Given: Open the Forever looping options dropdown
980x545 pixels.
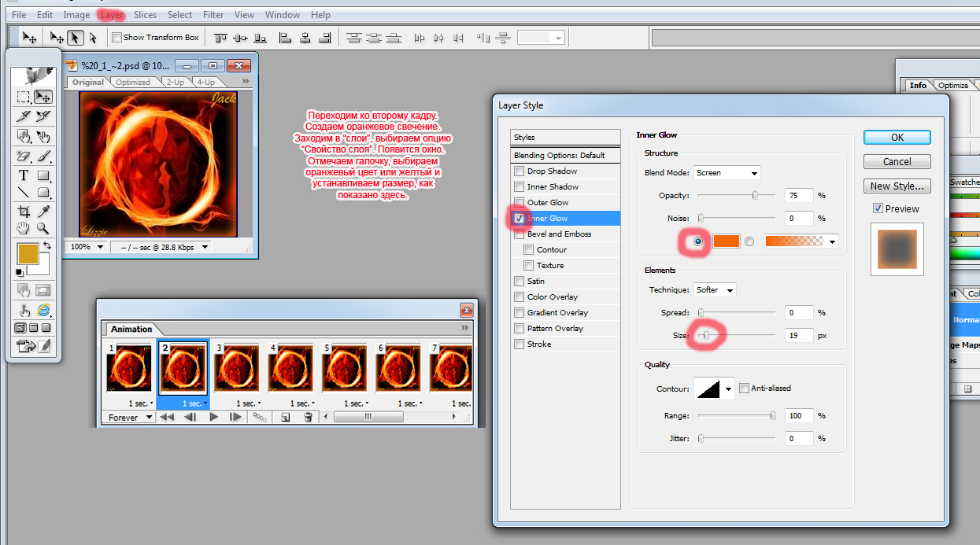Looking at the screenshot, I should pyautogui.click(x=130, y=418).
